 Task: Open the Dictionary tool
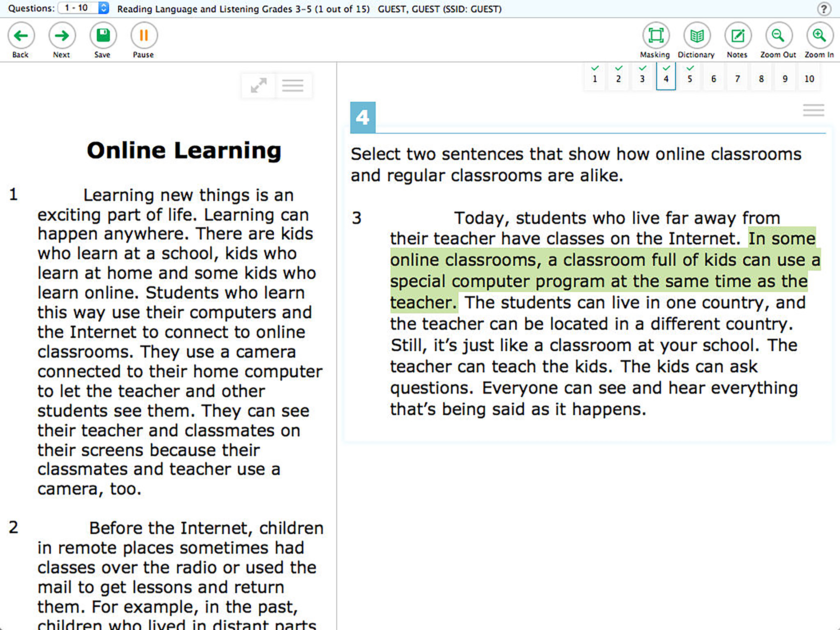pyautogui.click(x=697, y=36)
